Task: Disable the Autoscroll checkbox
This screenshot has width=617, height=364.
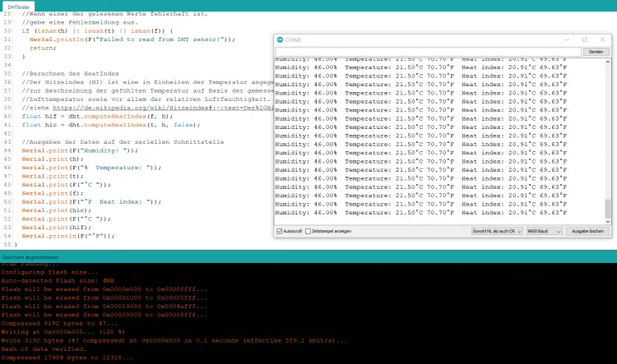Action: [x=279, y=232]
